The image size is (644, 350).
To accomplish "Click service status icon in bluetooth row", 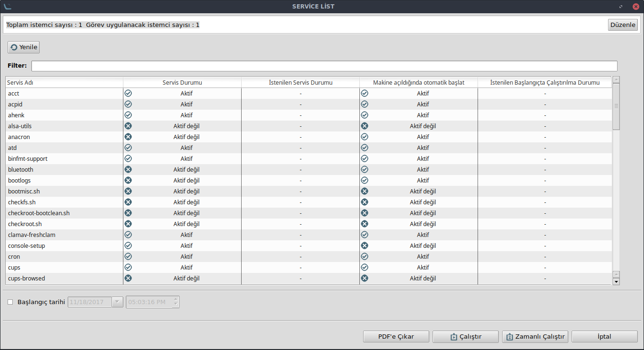I will tap(128, 169).
